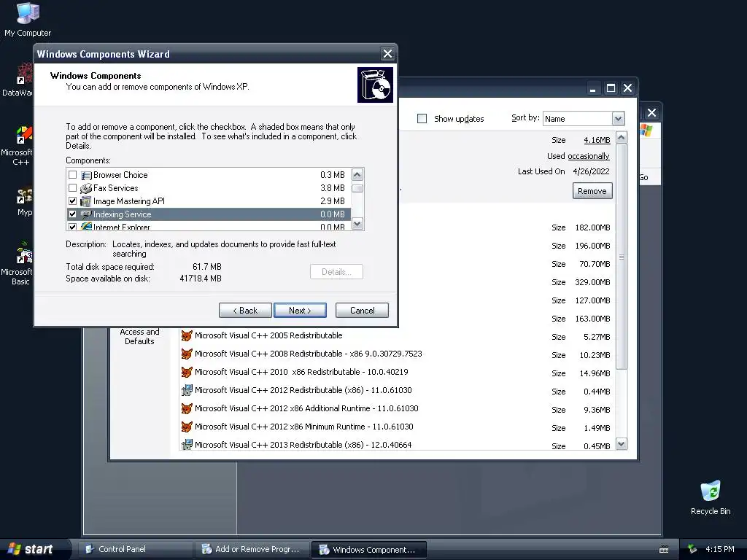The image size is (747, 560).
Task: Click the network tray icon beside the clock
Action: coord(692,549)
